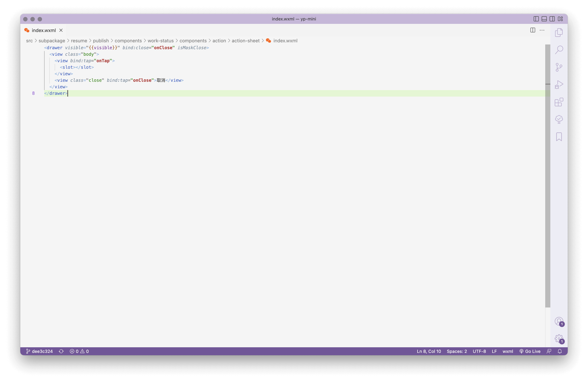Screen dimensions: 588x382
Task: Toggle primary side bar layout
Action: tap(536, 19)
